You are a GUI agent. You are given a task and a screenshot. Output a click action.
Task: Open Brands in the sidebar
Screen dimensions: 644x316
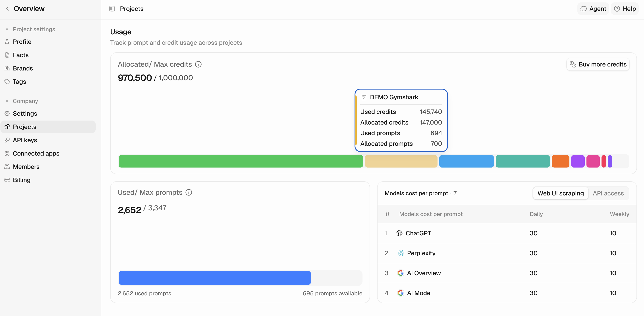(x=48, y=68)
